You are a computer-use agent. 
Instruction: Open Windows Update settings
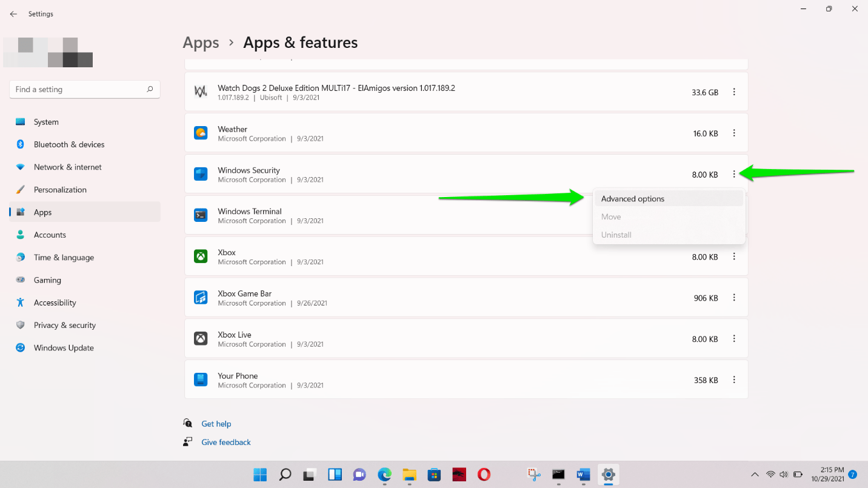point(64,347)
